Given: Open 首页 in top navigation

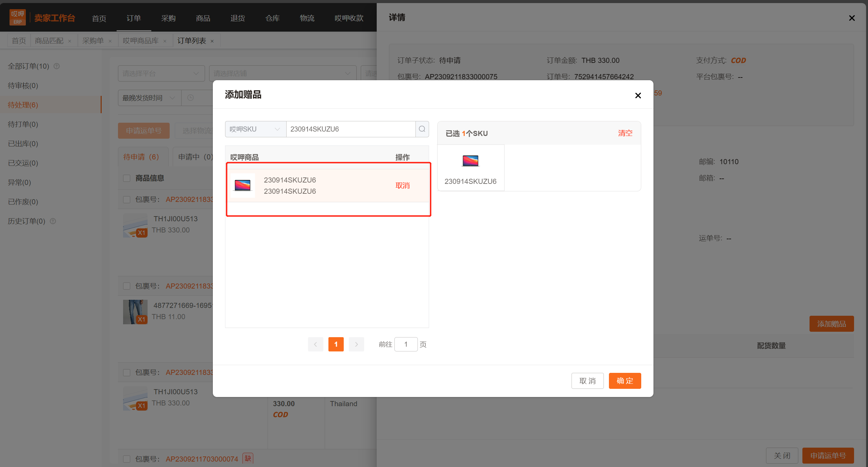Looking at the screenshot, I should pos(99,18).
